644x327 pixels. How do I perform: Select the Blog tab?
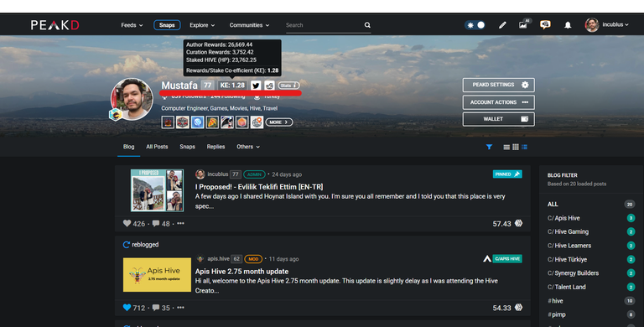128,147
